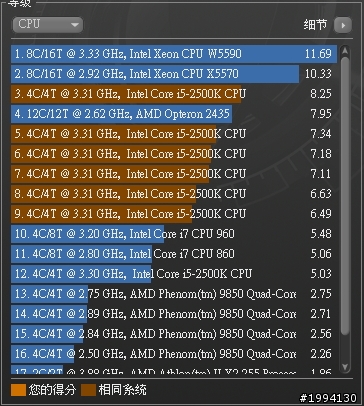Select rank 1 Intel Xeon W5590 row
The height and width of the screenshot is (406, 364).
174,54
